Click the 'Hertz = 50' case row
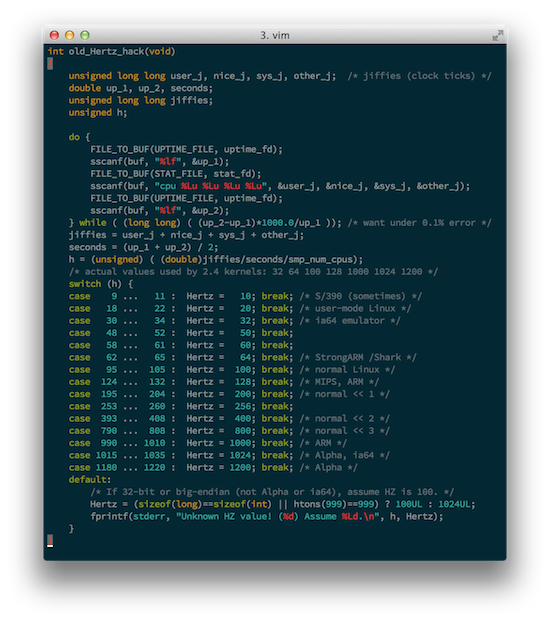The width and height of the screenshot is (550, 621). pyautogui.click(x=181, y=333)
